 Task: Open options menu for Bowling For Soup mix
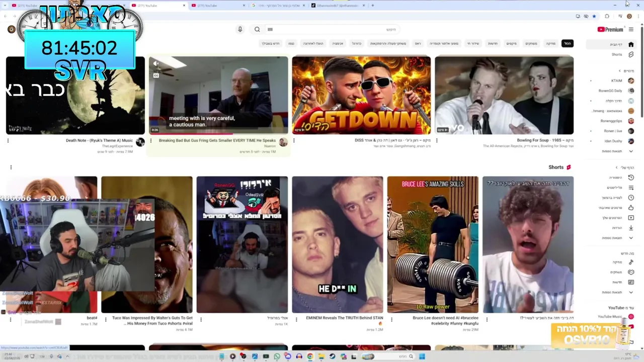click(437, 141)
